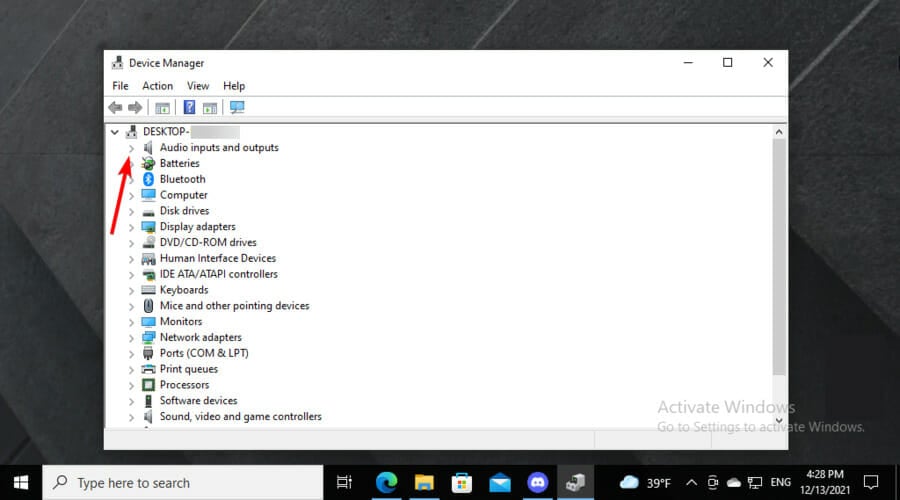Expand Sound, video and game controllers
Image resolution: width=900 pixels, height=500 pixels.
(131, 417)
